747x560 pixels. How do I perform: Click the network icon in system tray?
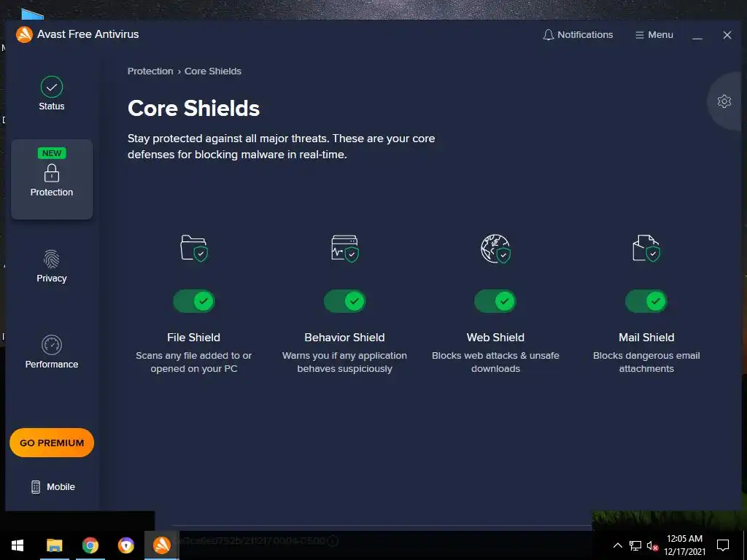635,545
